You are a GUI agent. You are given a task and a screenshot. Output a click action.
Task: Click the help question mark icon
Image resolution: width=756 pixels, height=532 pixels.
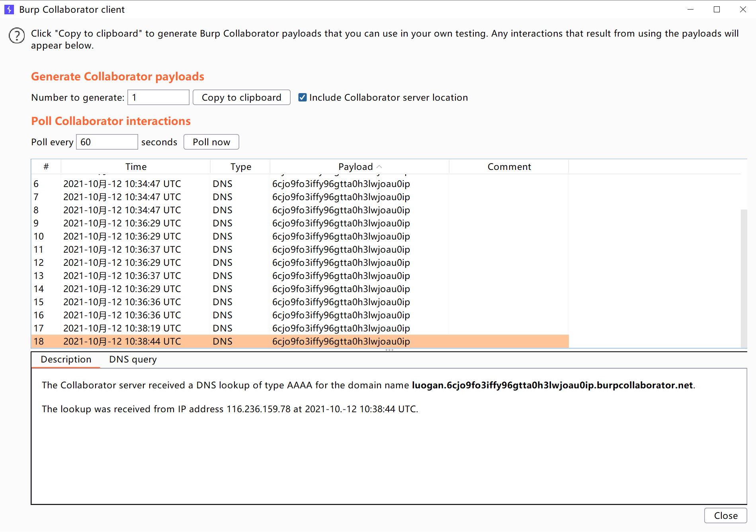point(17,35)
